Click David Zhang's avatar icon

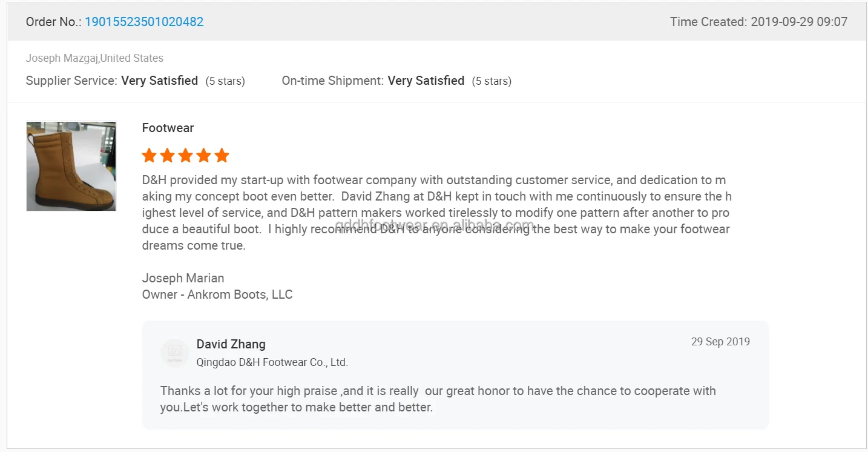click(174, 353)
